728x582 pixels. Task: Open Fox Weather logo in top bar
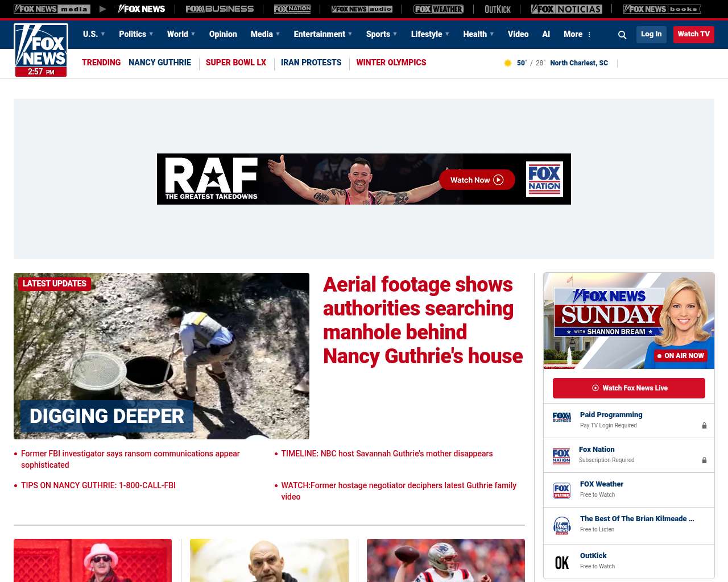[x=439, y=9]
